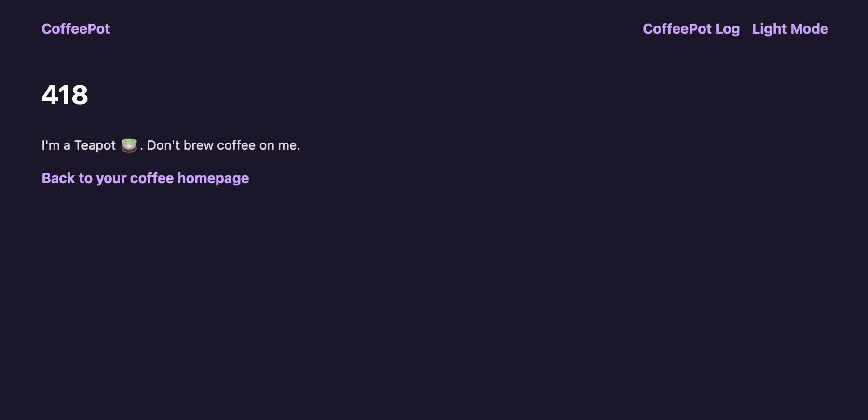868x420 pixels.
Task: Switch the site to Light Mode
Action: (x=790, y=29)
